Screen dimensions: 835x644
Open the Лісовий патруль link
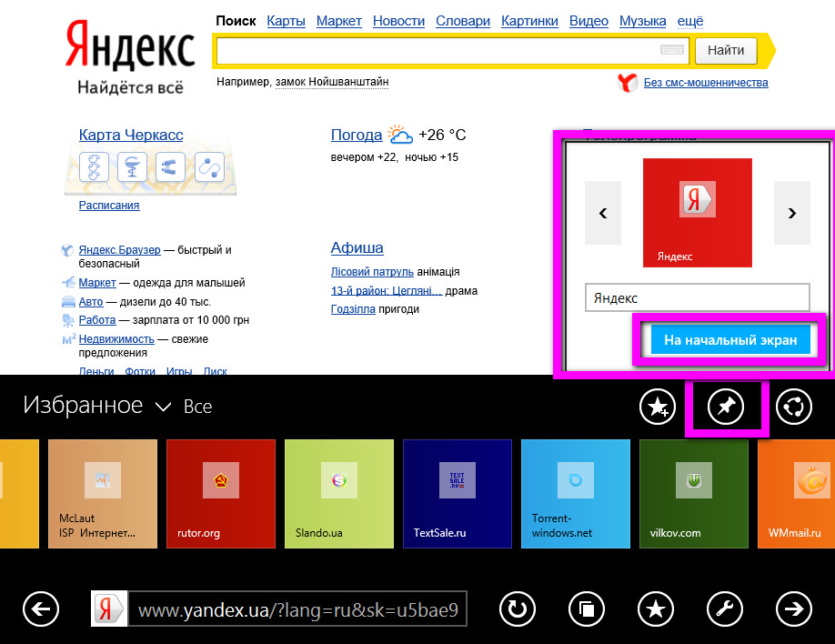click(372, 272)
